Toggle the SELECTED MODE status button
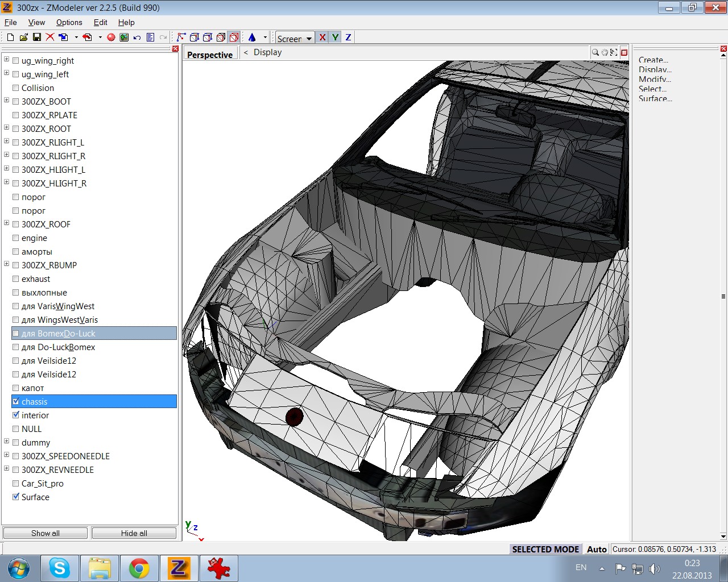728x582 pixels. (545, 549)
